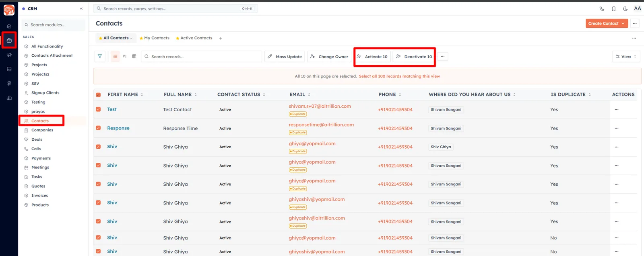This screenshot has height=256, width=644.
Task: Sort by the Is Duplicate column arrows
Action: tap(590, 94)
